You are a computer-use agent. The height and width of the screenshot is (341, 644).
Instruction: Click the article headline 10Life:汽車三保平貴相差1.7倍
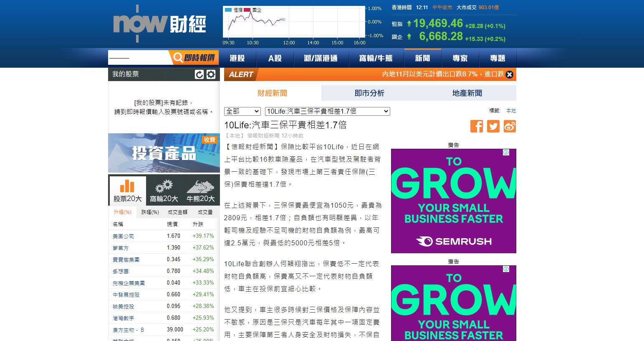pyautogui.click(x=285, y=125)
